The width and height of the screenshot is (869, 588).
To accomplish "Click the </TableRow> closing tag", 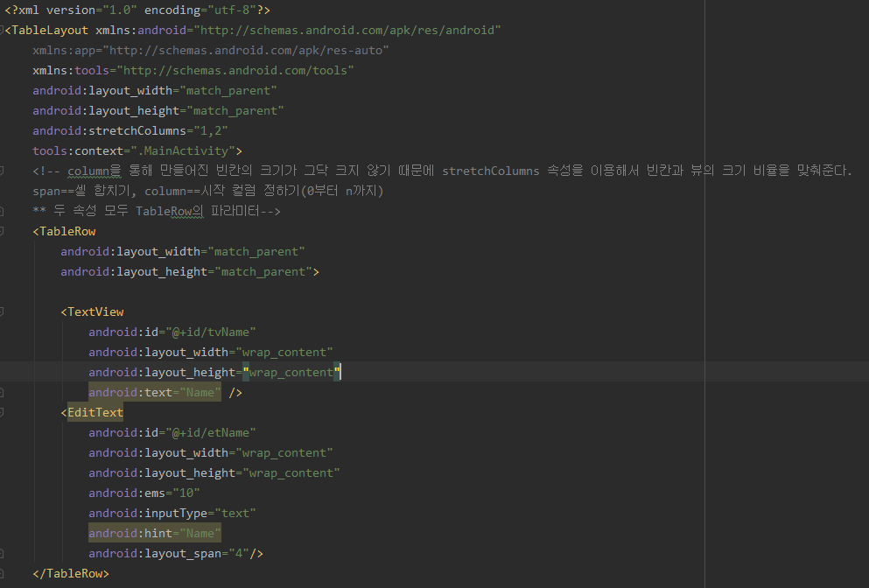I will (71, 574).
